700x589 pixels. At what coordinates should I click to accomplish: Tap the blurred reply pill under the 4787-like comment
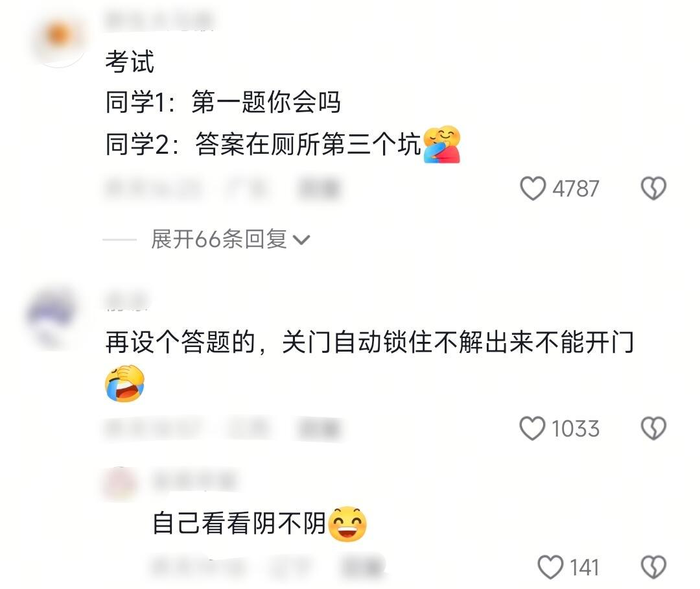[319, 188]
